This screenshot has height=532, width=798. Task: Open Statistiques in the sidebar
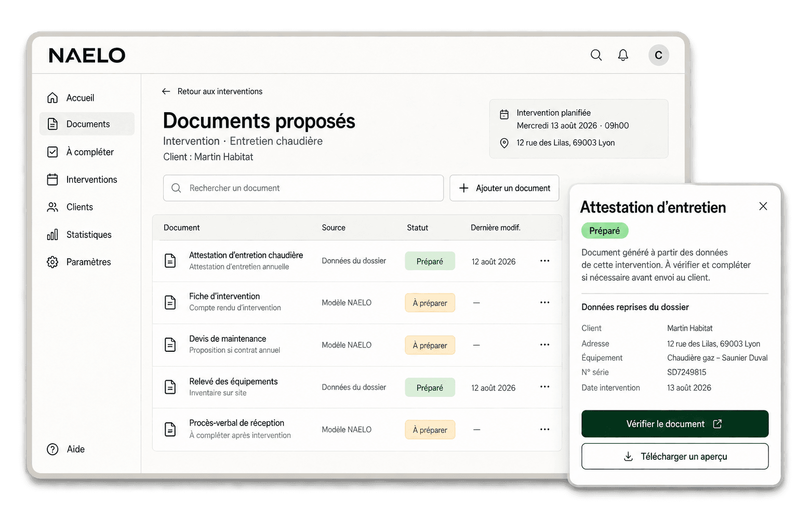(x=87, y=235)
